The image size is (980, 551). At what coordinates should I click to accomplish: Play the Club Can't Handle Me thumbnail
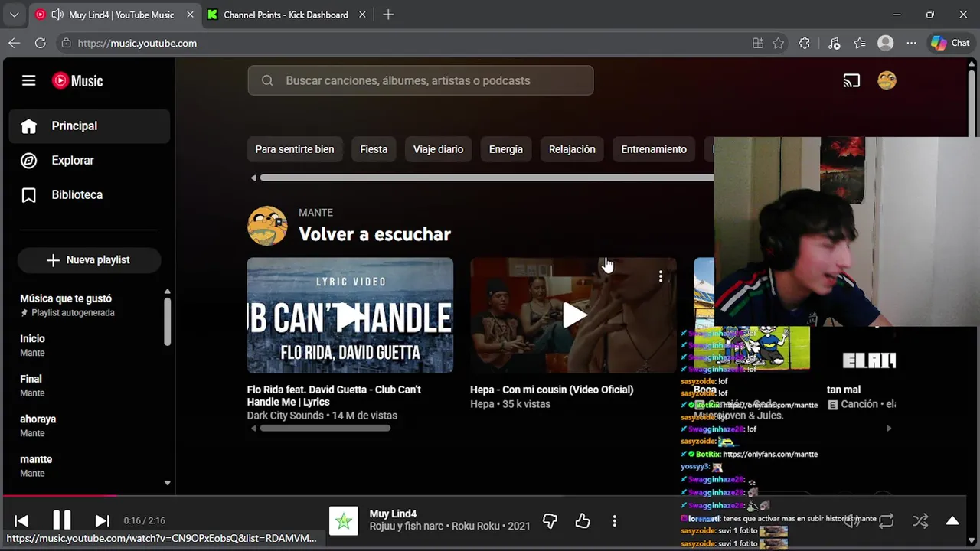[350, 315]
